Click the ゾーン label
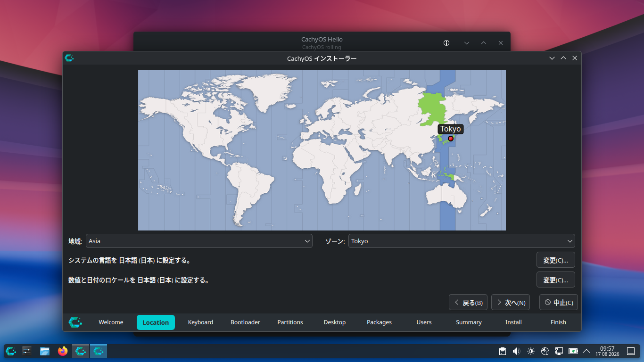 [x=335, y=241]
